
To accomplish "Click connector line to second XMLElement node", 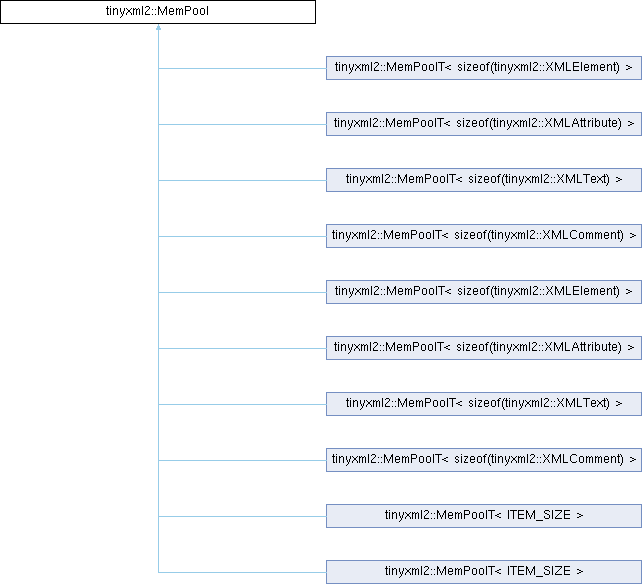I will [242, 292].
